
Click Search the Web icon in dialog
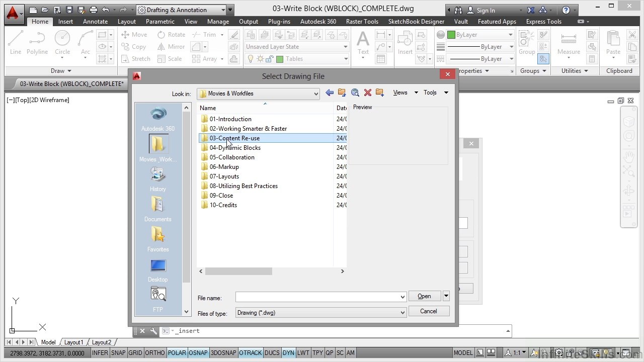[355, 93]
